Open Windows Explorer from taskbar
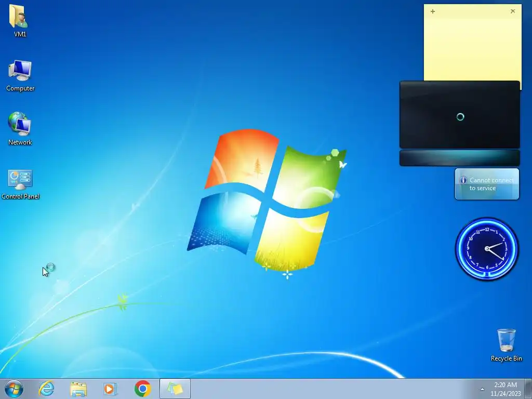This screenshot has width=532, height=399. coord(78,389)
